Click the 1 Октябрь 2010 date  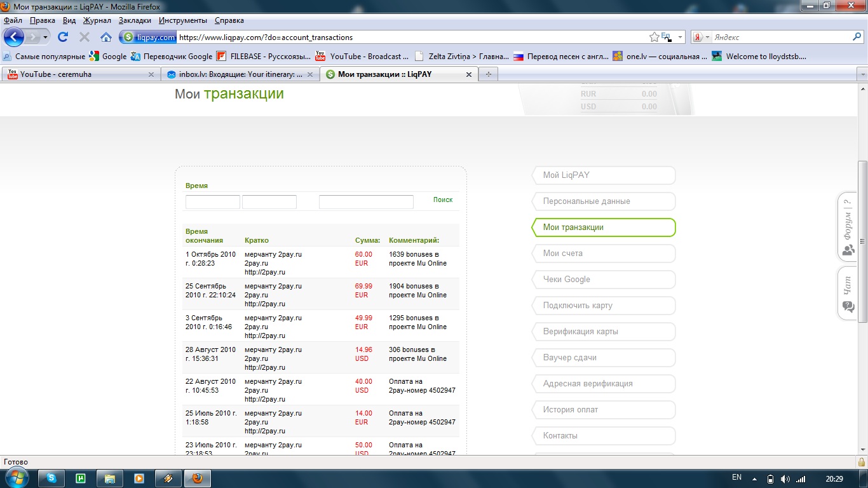211,259
